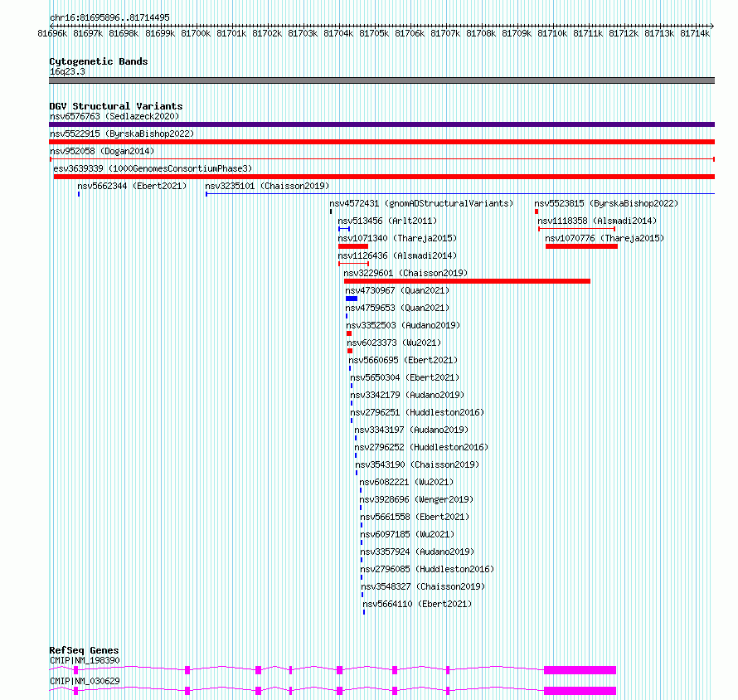
Task: Click nsv3548327 (Chaisson2019) label
Action: point(423,586)
